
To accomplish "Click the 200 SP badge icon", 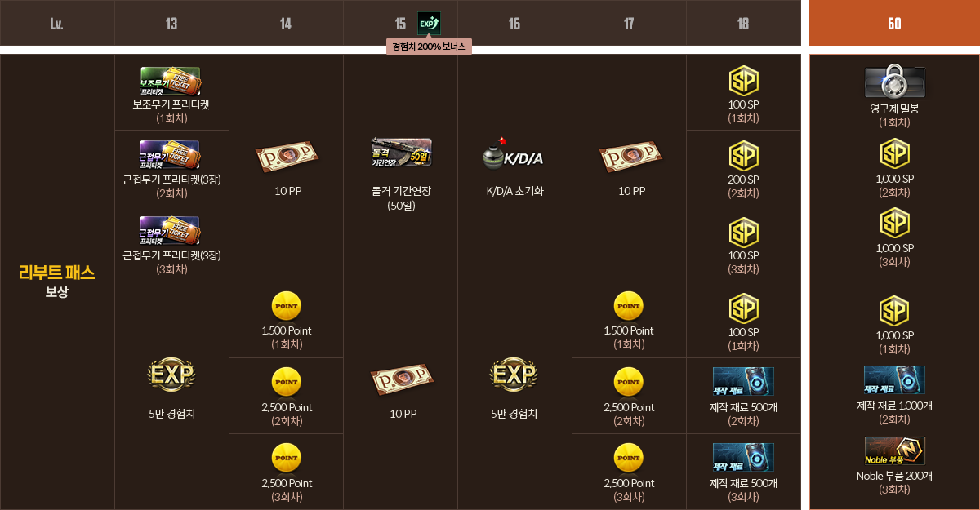I will [743, 156].
